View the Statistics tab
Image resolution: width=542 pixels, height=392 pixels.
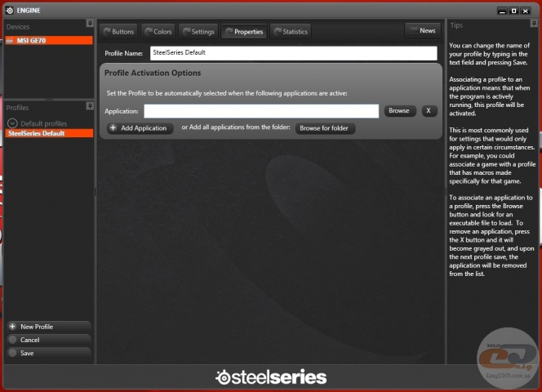291,32
